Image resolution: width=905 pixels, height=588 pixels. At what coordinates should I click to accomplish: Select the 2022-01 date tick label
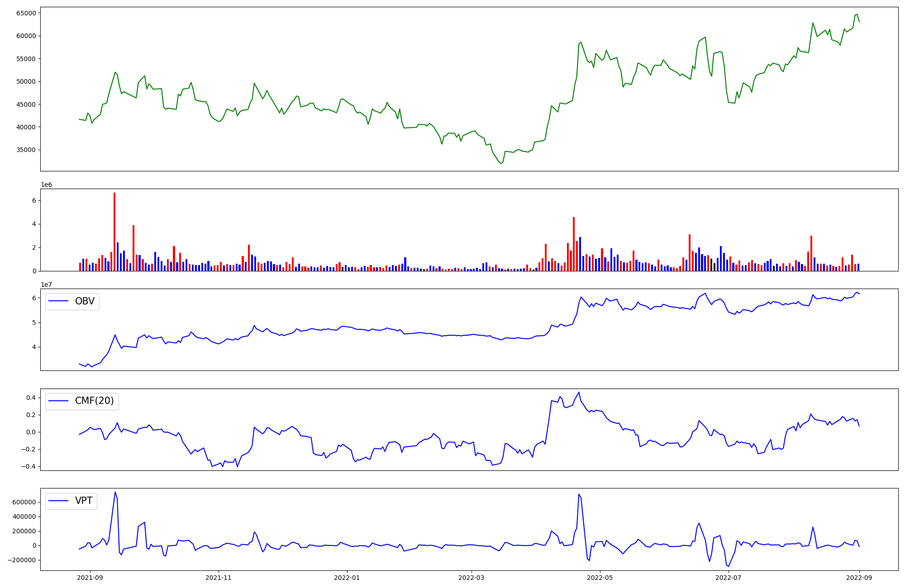point(347,578)
